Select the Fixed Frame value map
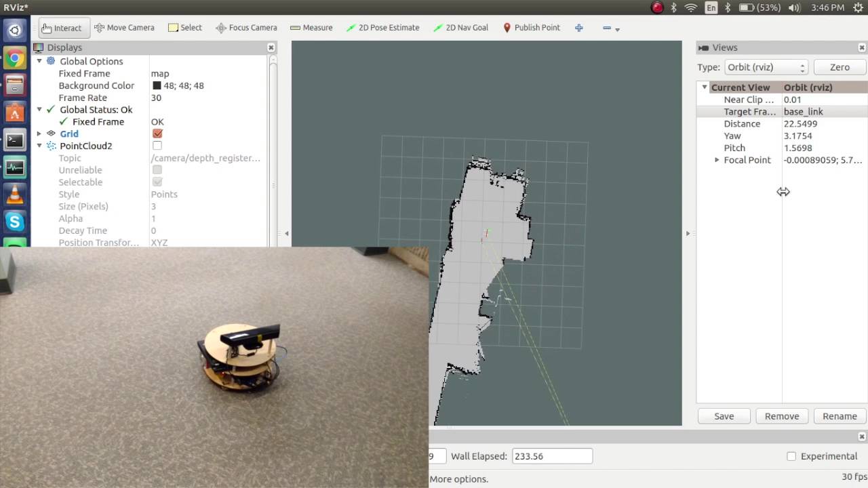The image size is (868, 488). click(x=160, y=73)
